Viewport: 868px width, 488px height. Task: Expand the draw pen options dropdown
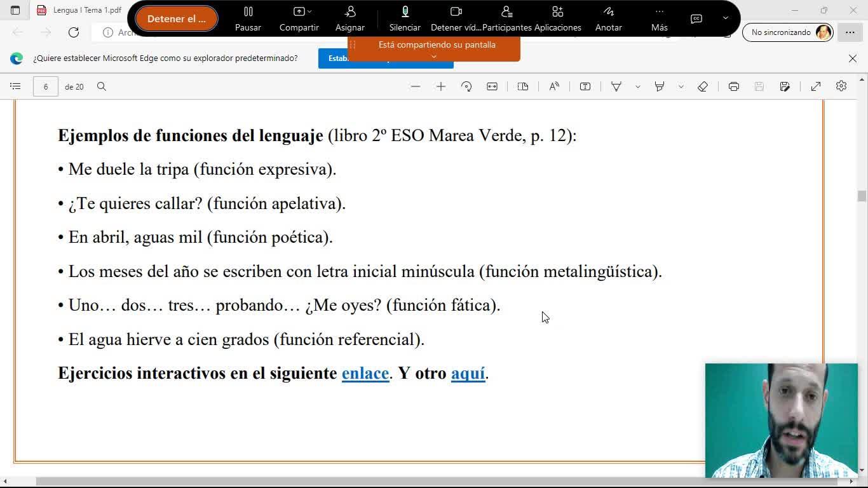tap(637, 86)
